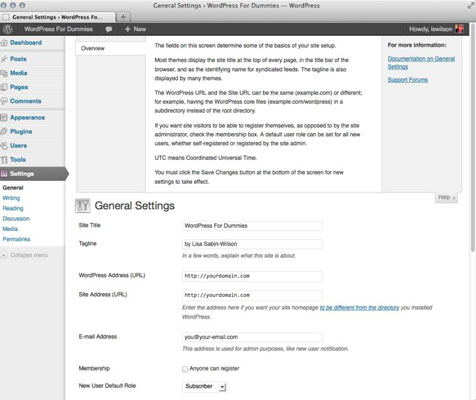
Task: Click the fullscreen arrows icon in title bar
Action: [x=471, y=5]
